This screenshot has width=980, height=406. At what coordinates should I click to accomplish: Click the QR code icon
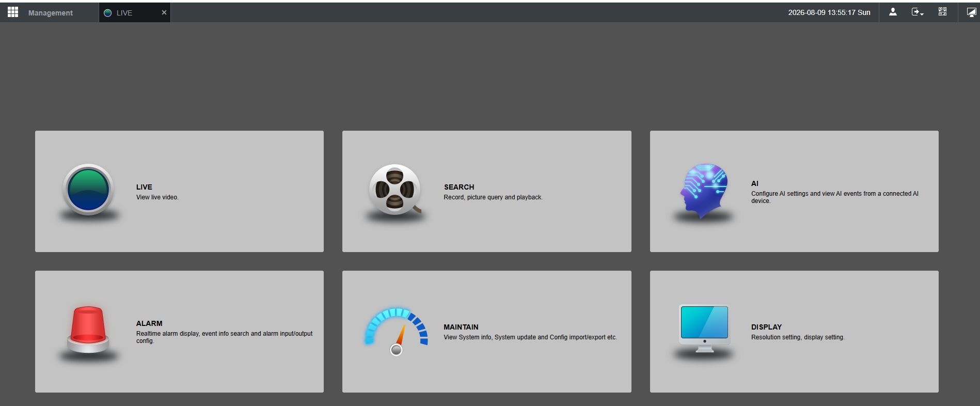click(x=942, y=12)
